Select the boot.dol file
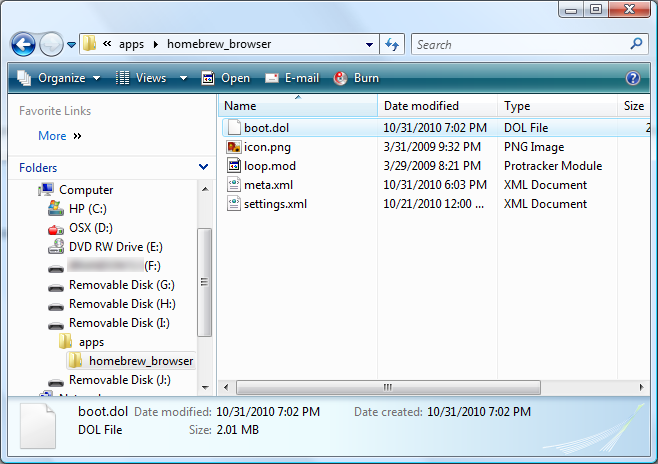658x464 pixels. (266, 128)
